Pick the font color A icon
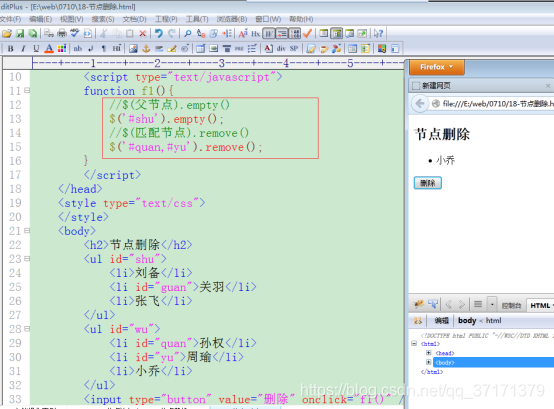 tap(49, 48)
